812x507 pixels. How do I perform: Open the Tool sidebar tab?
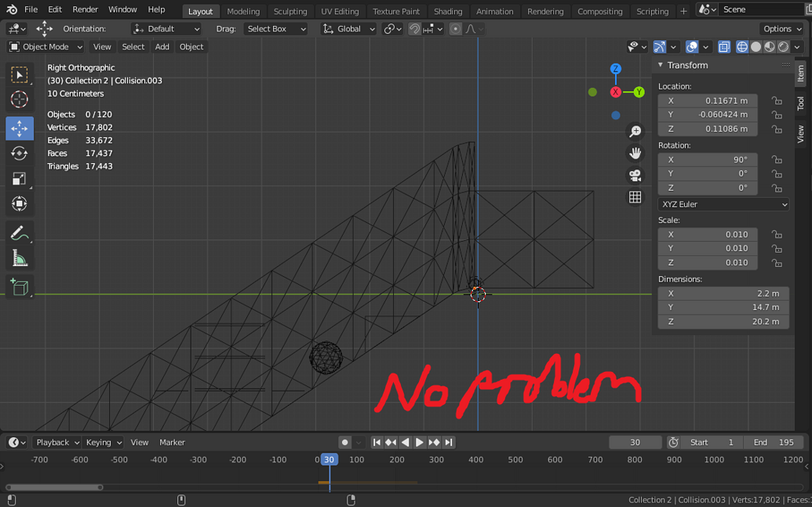coord(800,103)
